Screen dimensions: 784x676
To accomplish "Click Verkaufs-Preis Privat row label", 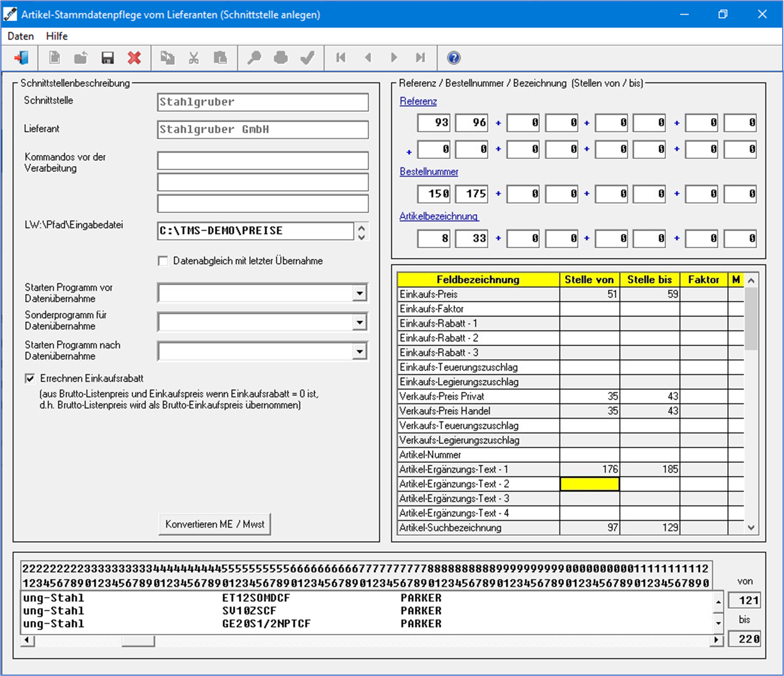I will 442,397.
